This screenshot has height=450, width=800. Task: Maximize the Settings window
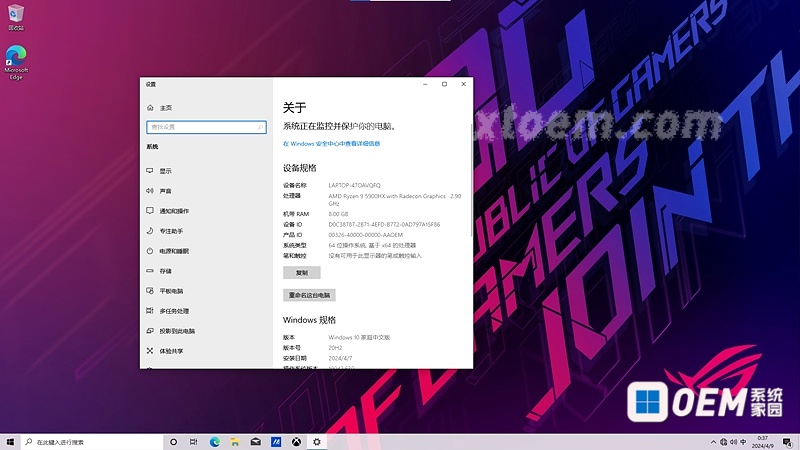(x=444, y=84)
